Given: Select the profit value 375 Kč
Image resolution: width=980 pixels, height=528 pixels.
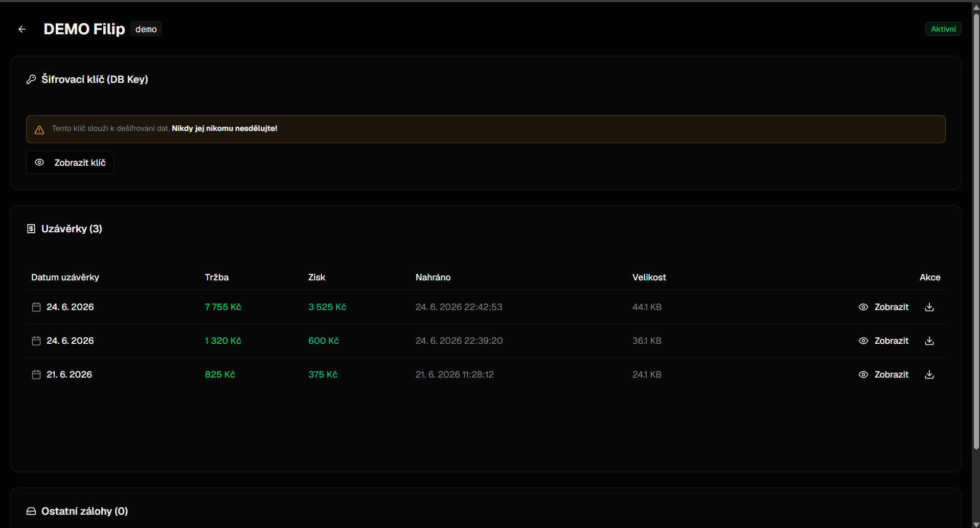Looking at the screenshot, I should coord(323,375).
